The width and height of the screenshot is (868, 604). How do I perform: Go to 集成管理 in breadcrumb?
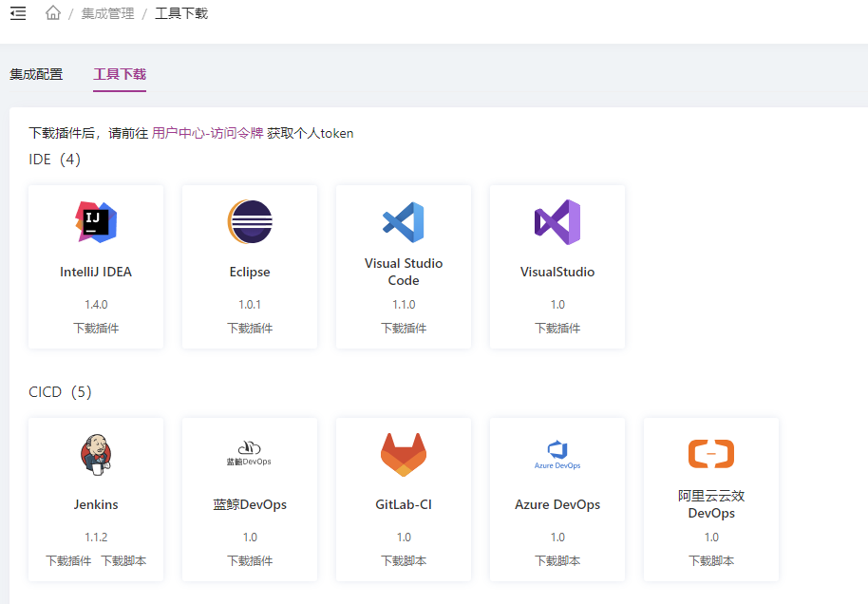pyautogui.click(x=107, y=13)
